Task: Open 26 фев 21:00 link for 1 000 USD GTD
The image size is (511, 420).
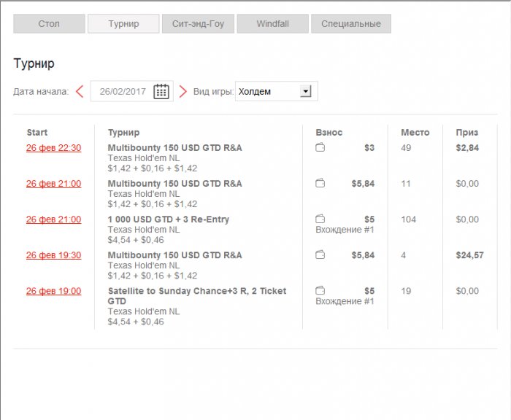Action: [x=54, y=219]
